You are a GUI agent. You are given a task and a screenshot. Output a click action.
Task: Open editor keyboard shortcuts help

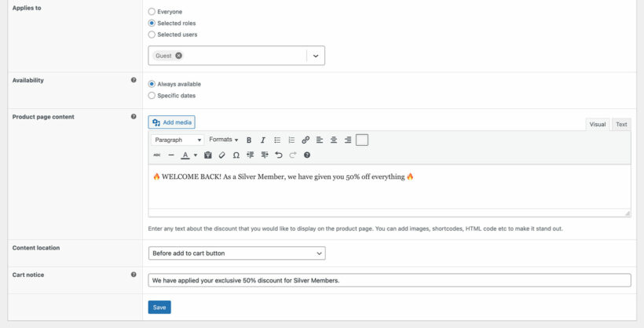pos(307,155)
